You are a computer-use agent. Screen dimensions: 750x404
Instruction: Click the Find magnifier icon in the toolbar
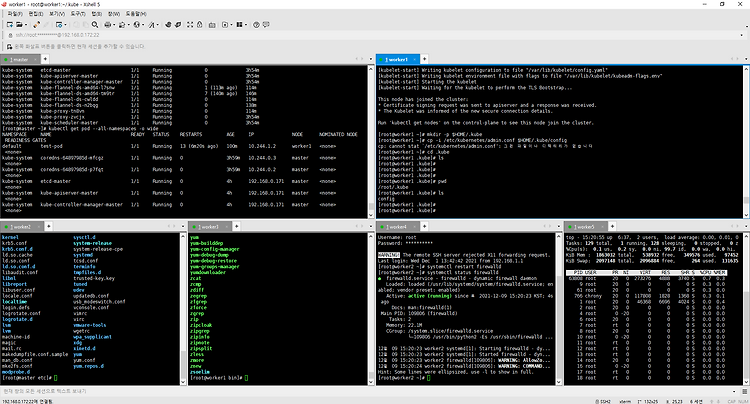click(95, 24)
